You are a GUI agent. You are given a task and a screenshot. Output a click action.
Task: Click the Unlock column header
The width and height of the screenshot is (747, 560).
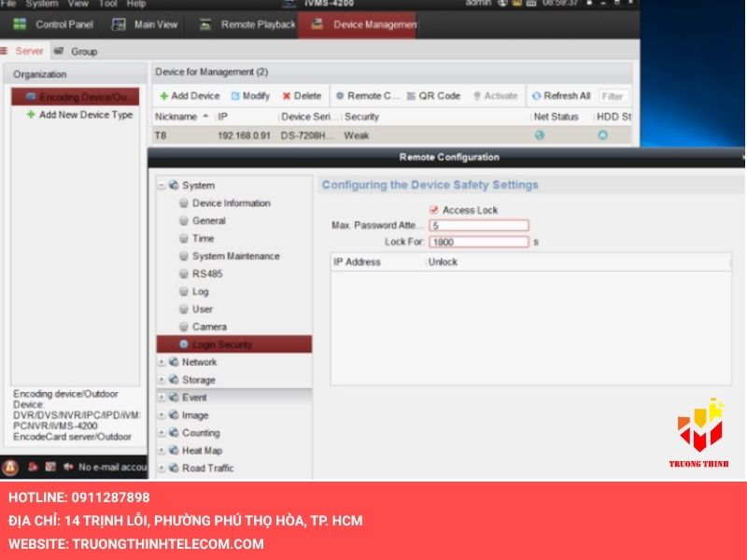[x=443, y=262]
